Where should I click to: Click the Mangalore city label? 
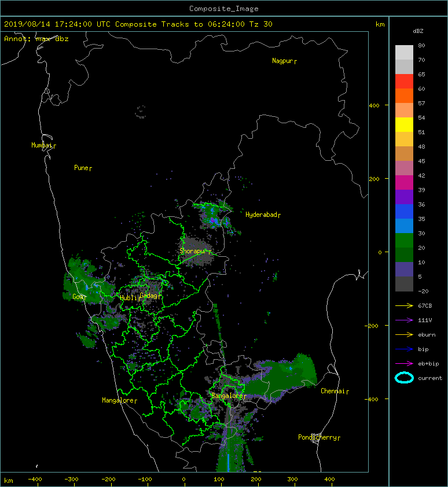click(x=118, y=400)
